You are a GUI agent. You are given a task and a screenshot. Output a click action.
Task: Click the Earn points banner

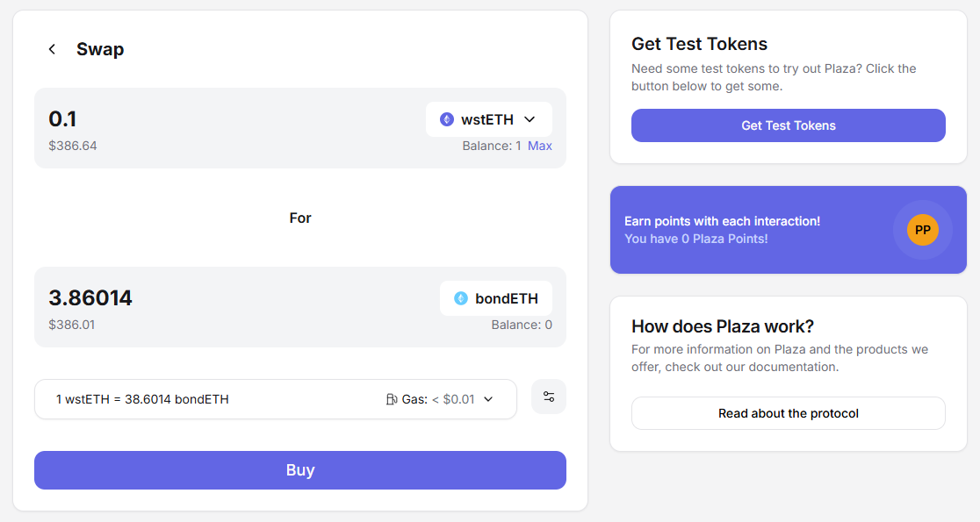tap(746, 230)
